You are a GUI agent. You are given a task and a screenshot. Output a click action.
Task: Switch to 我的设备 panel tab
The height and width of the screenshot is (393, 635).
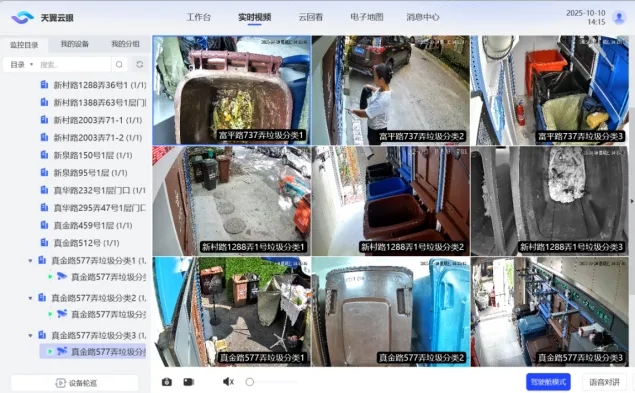pos(75,44)
